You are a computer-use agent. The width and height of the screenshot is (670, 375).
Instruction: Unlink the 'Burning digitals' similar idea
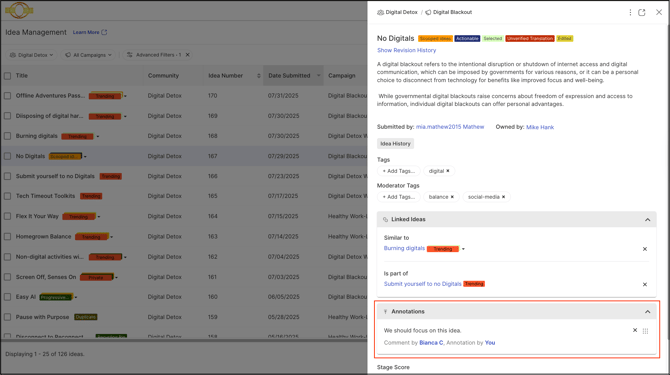click(645, 249)
